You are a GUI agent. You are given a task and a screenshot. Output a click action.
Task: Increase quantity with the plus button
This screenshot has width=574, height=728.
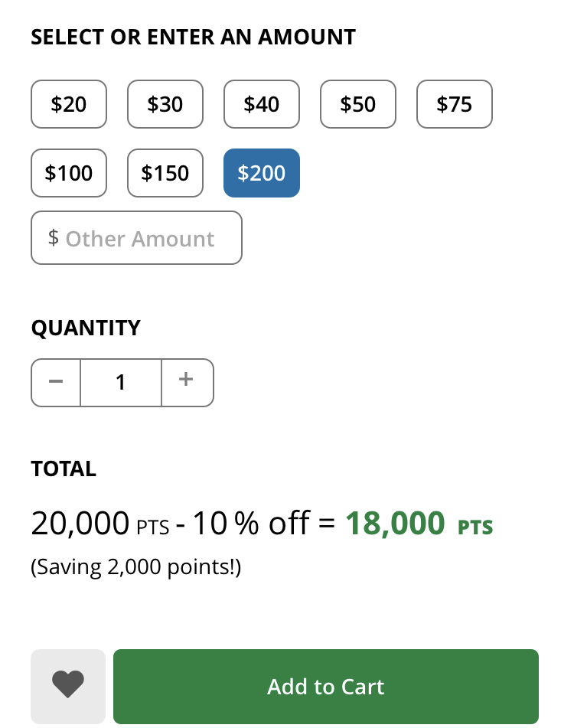pos(187,382)
